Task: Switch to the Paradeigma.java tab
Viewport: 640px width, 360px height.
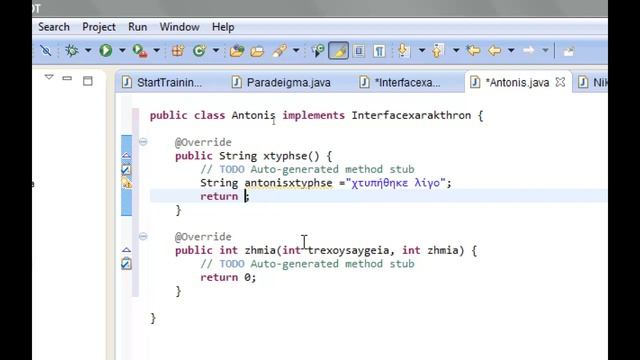Action: click(x=282, y=82)
